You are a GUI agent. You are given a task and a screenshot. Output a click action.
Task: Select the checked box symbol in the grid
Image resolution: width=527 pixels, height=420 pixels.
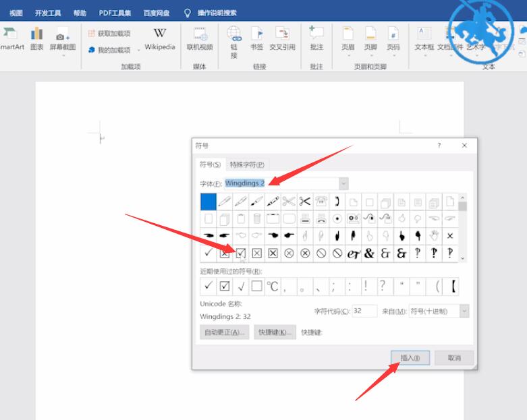coord(241,253)
